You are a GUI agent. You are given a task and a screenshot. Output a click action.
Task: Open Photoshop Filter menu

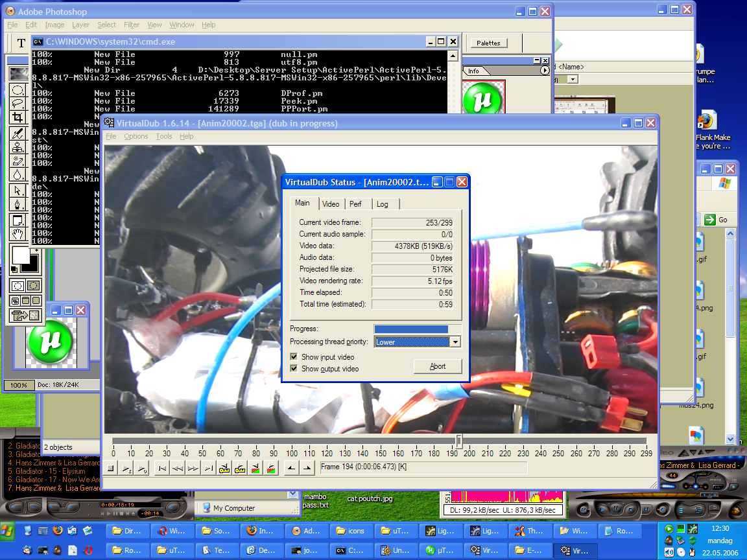(132, 25)
